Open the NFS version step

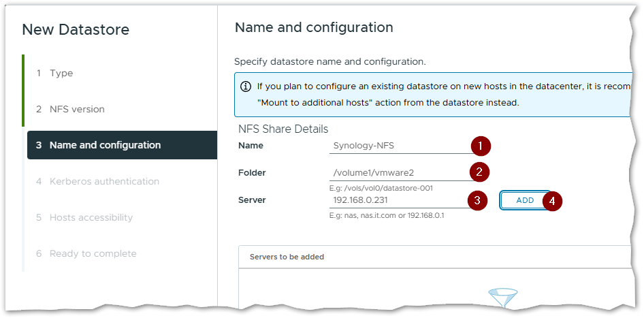pyautogui.click(x=77, y=109)
